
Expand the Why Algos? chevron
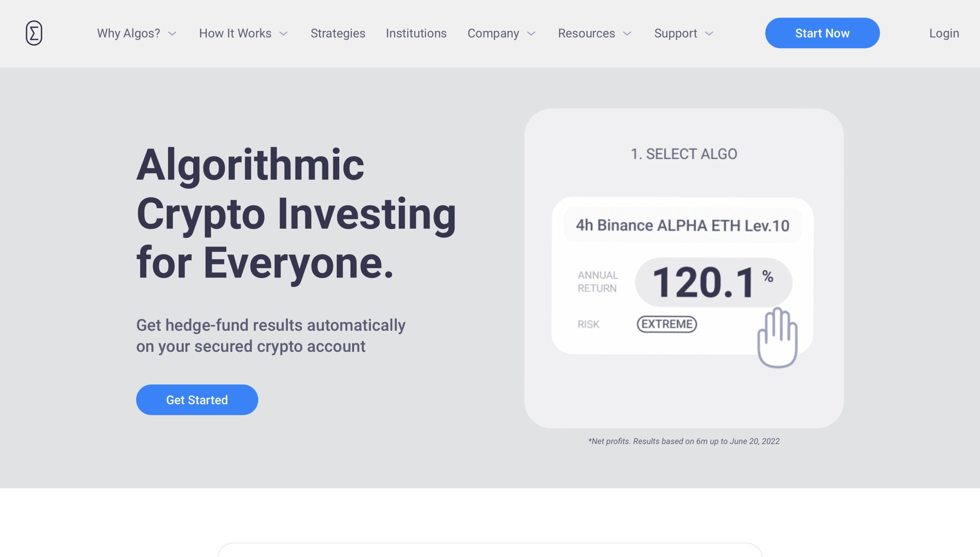pos(172,34)
